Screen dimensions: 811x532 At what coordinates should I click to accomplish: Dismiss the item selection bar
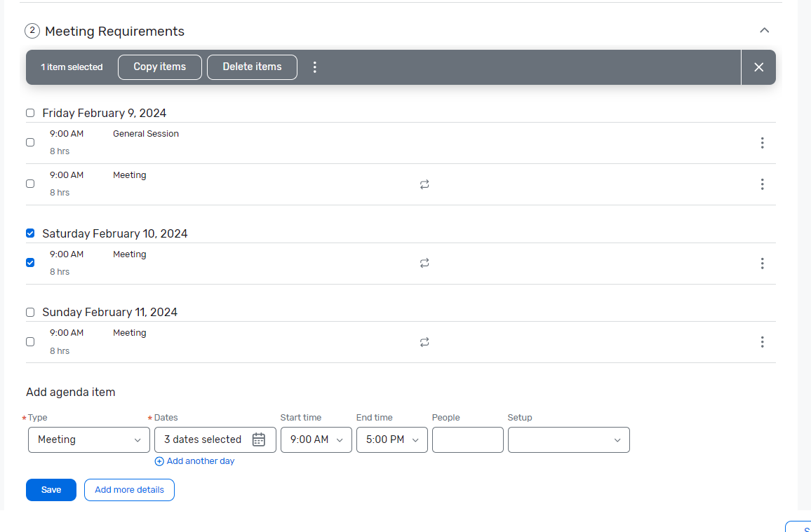(x=758, y=67)
